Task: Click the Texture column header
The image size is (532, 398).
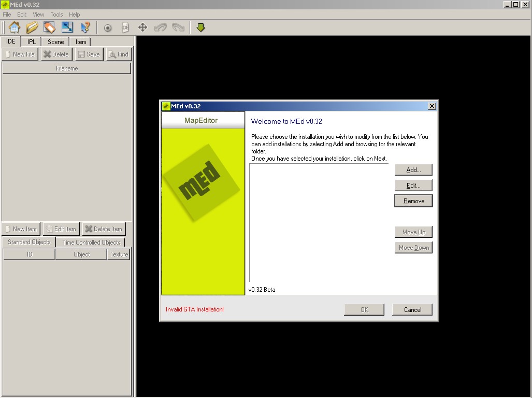Action: pyautogui.click(x=119, y=254)
